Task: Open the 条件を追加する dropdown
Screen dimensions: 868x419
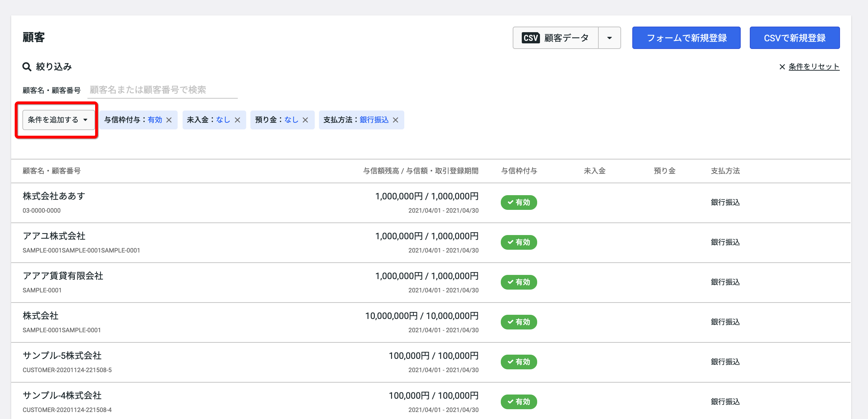Action: tap(58, 120)
